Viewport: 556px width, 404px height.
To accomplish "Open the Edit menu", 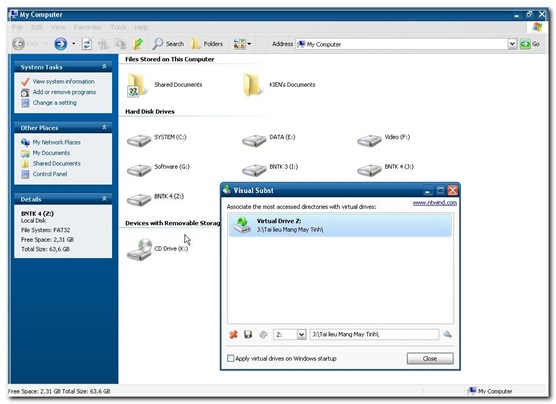I will [37, 27].
